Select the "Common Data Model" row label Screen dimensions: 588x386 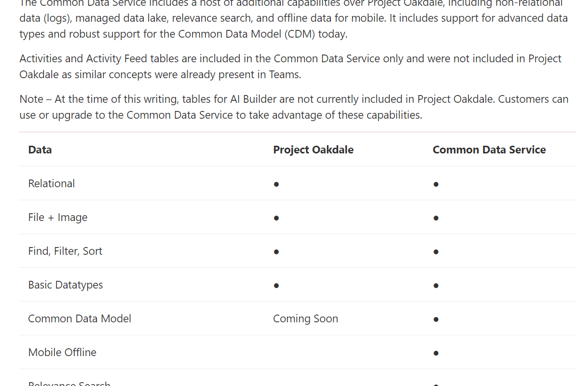[x=80, y=318]
